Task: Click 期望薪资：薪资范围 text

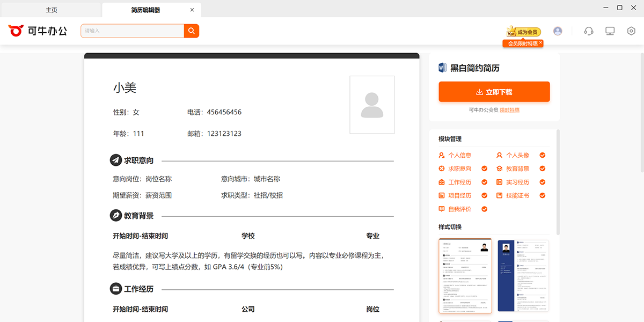Action: point(142,195)
